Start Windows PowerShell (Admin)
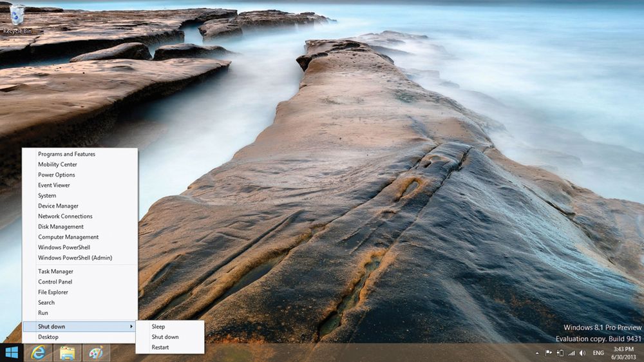 click(80, 258)
